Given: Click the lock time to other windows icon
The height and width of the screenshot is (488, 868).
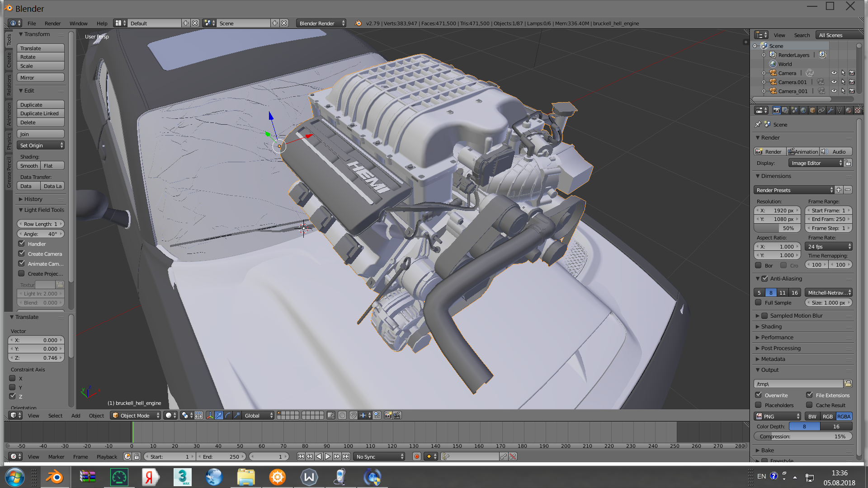Looking at the screenshot, I should click(137, 456).
